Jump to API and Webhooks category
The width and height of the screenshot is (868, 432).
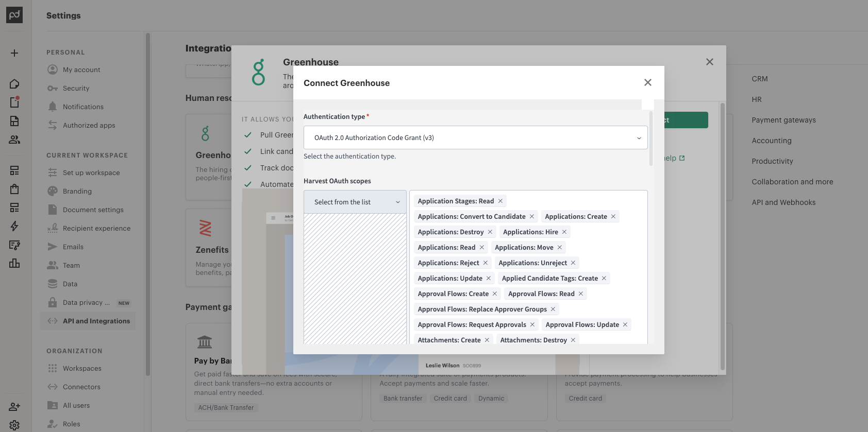783,202
